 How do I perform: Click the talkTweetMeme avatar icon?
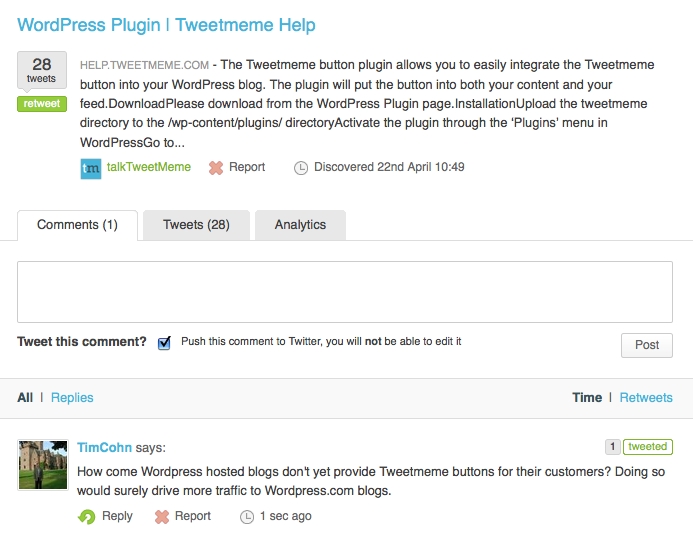[90, 168]
